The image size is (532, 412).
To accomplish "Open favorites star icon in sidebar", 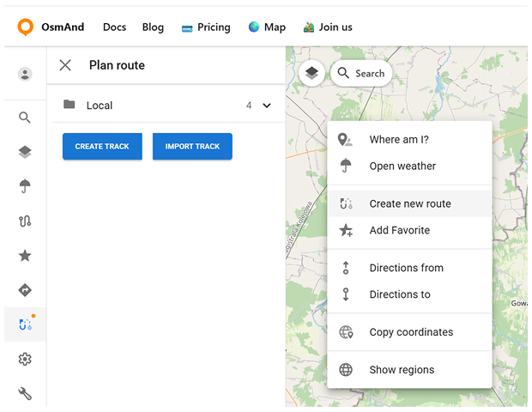I will [25, 256].
